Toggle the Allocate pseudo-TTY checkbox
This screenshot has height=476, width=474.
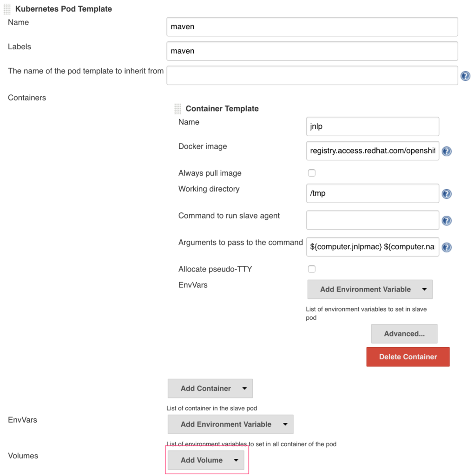(312, 269)
